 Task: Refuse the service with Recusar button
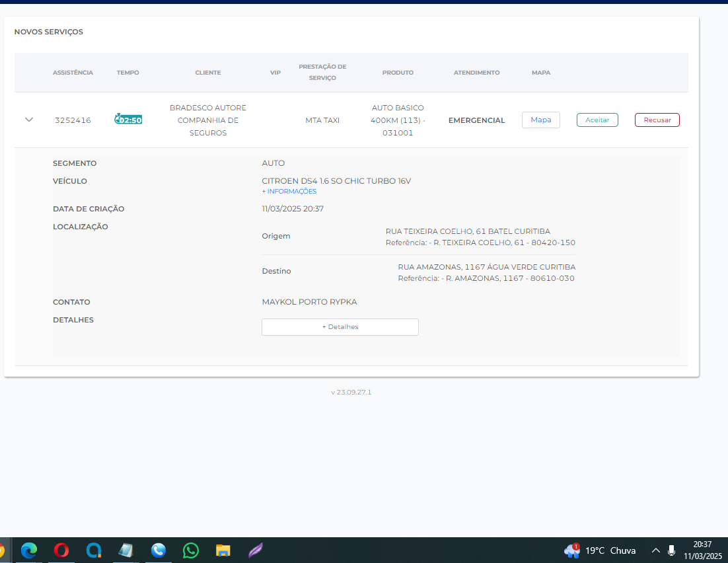pyautogui.click(x=657, y=120)
